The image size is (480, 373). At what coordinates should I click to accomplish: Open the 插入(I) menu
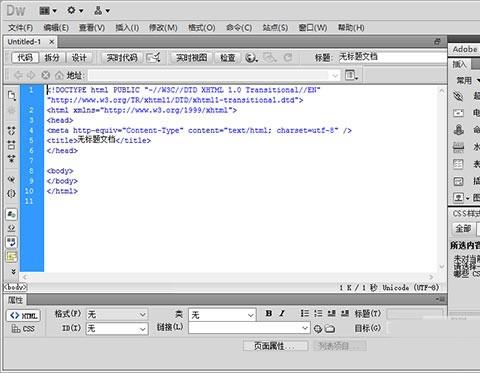(127, 28)
